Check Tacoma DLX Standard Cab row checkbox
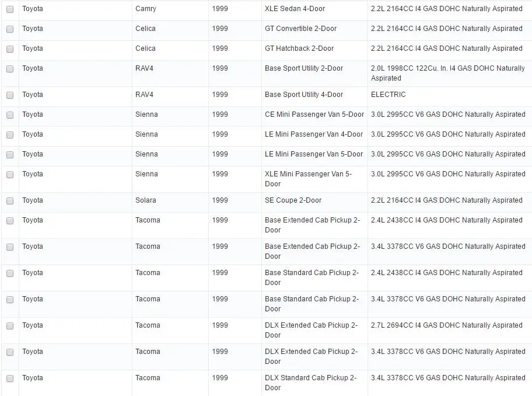The height and width of the screenshot is (396, 532). coord(10,378)
